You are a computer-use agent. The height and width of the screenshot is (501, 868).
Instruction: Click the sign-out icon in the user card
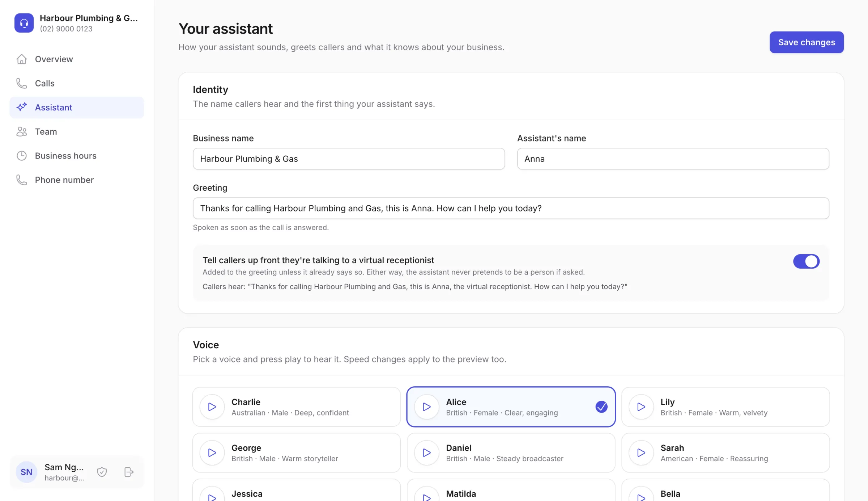click(x=129, y=472)
